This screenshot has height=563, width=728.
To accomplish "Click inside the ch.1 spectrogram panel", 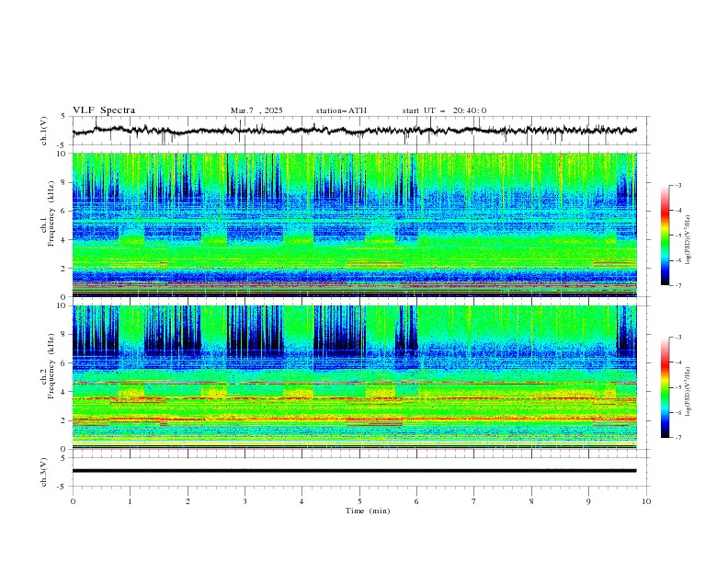I will point(354,224).
